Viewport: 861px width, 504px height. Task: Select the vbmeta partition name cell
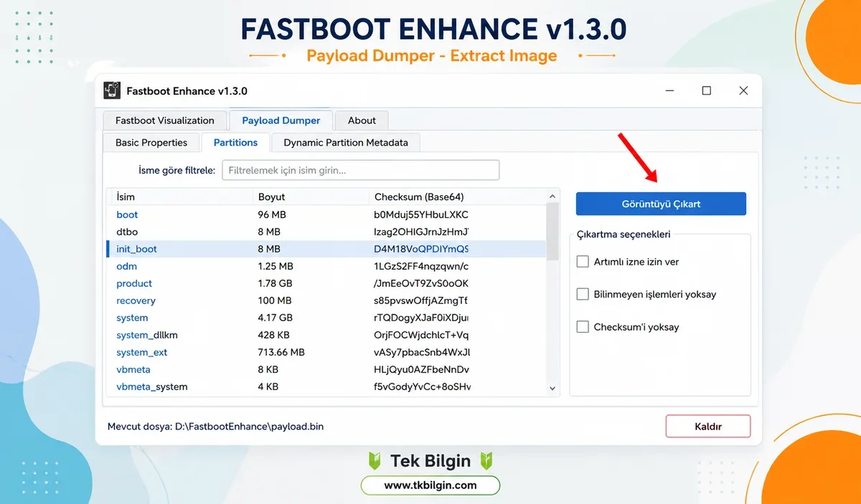coord(133,369)
